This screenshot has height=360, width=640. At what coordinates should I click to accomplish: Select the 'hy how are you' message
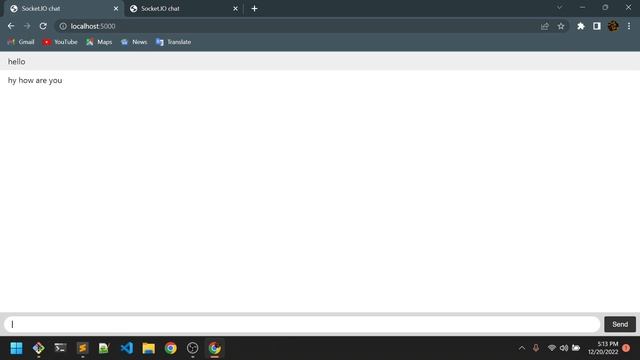coord(320,80)
